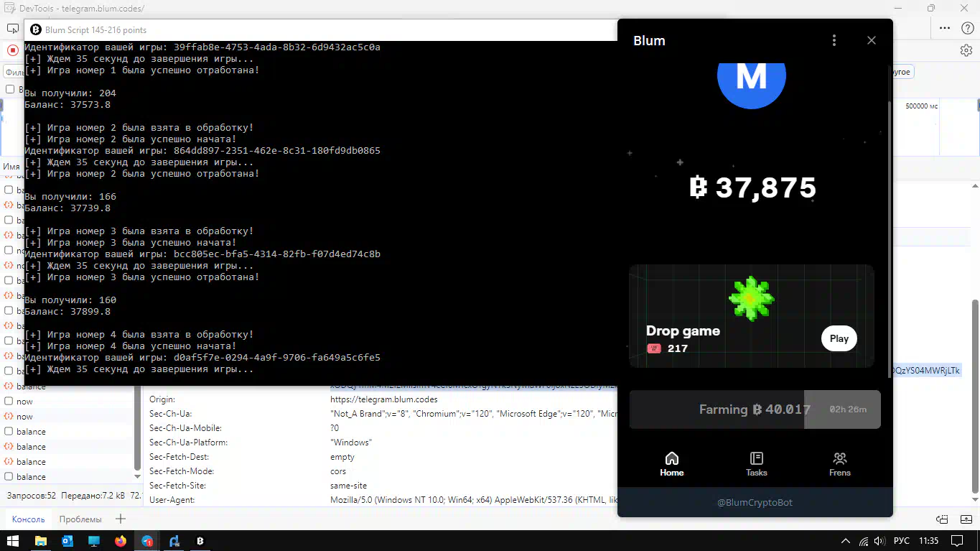Click the blue M profile avatar
The image size is (980, 551).
pyautogui.click(x=752, y=78)
